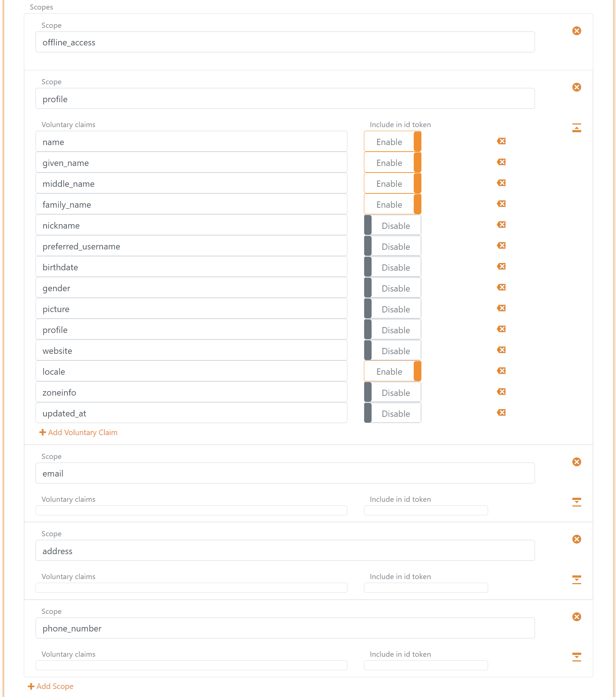This screenshot has width=616, height=697.
Task: Expand the email scope voluntary claims
Action: click(576, 502)
